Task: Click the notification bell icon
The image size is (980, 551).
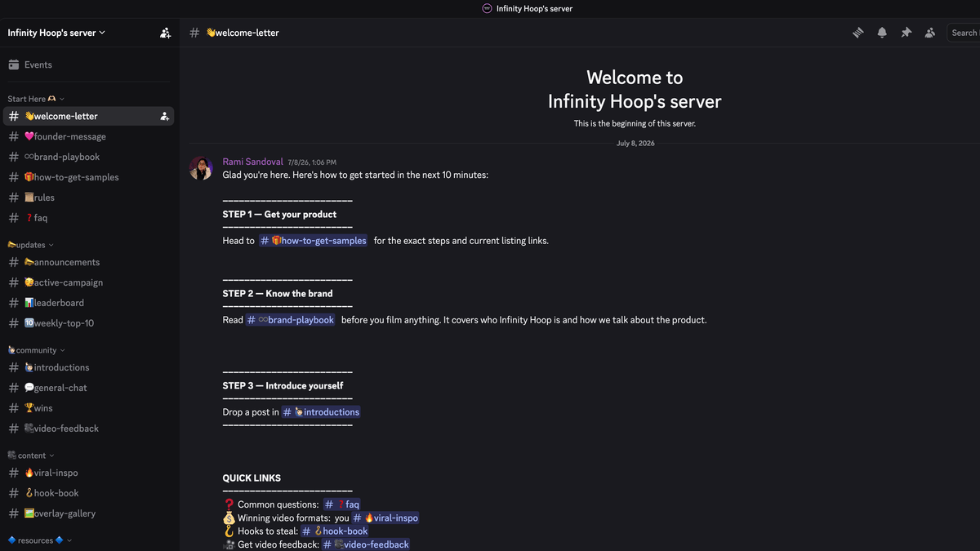Action: coord(882,33)
